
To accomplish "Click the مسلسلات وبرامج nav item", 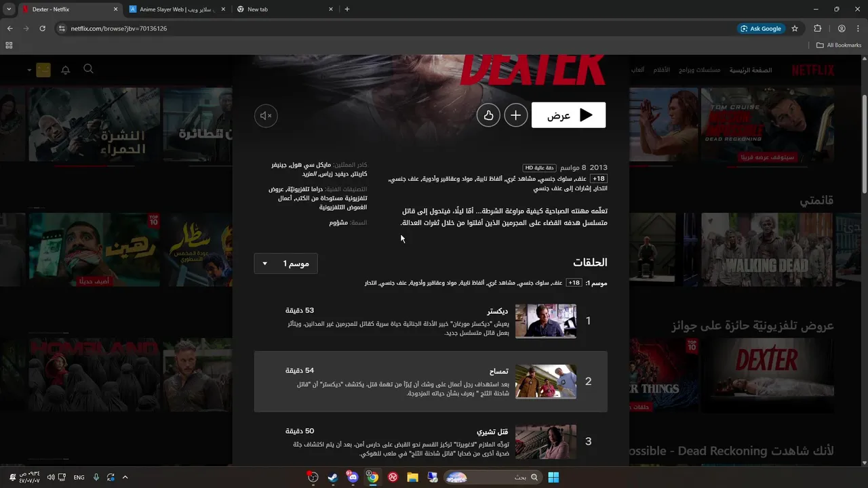I will [x=699, y=70].
